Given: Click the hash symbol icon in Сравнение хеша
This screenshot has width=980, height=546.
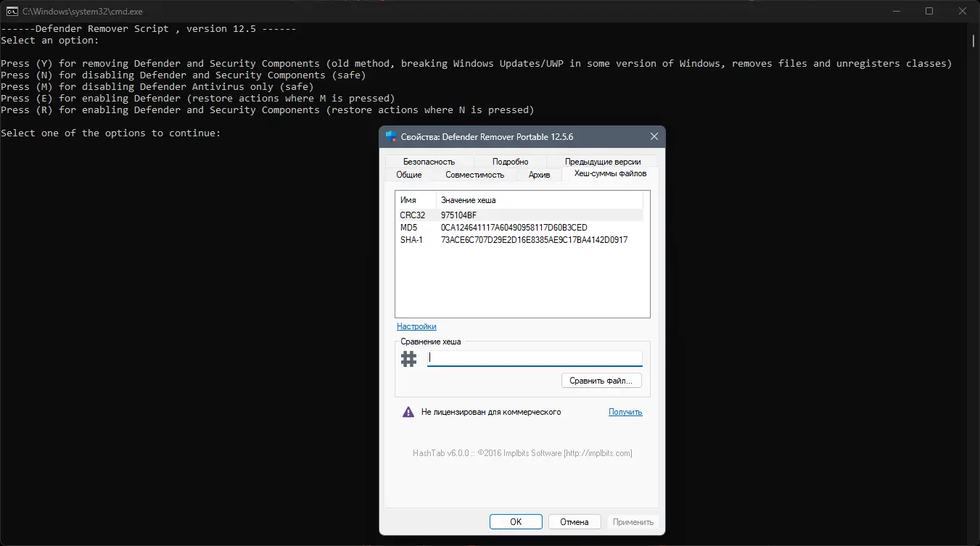Looking at the screenshot, I should [x=408, y=357].
